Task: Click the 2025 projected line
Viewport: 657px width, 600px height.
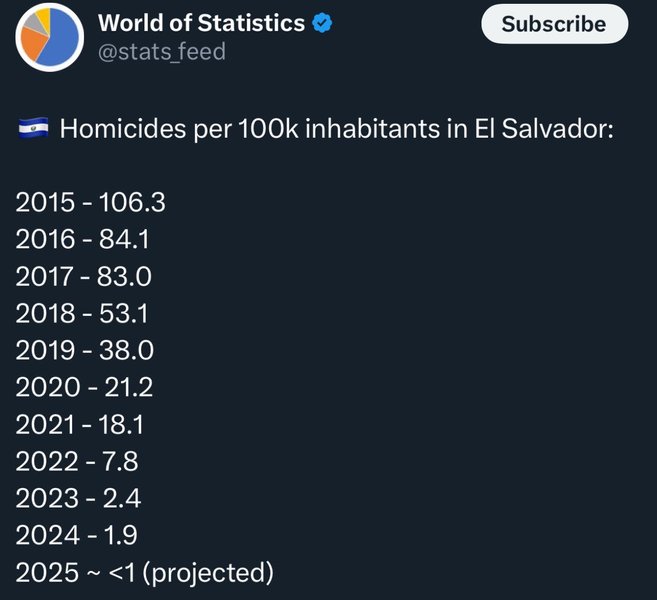Action: pyautogui.click(x=145, y=573)
